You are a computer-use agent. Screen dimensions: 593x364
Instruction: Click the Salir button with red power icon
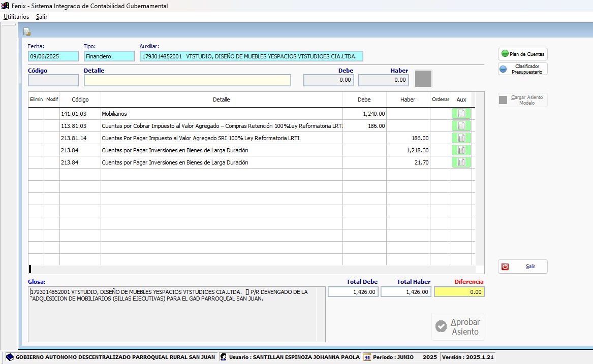(x=522, y=267)
